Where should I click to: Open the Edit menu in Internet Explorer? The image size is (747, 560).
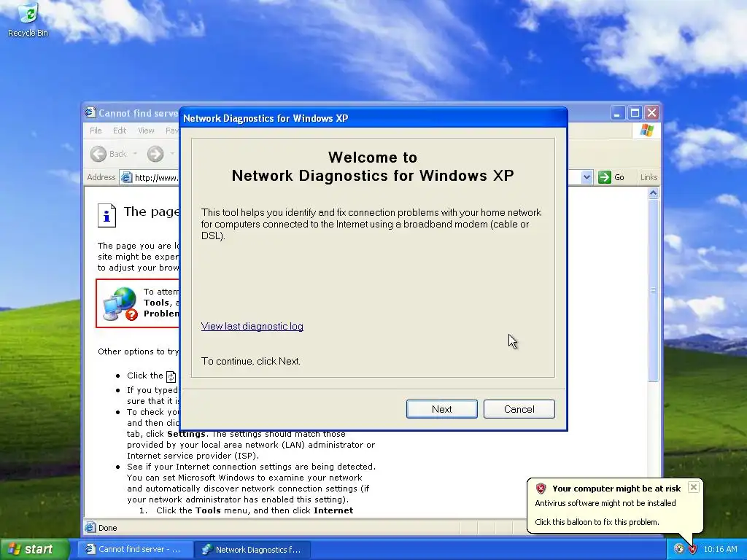pos(120,131)
